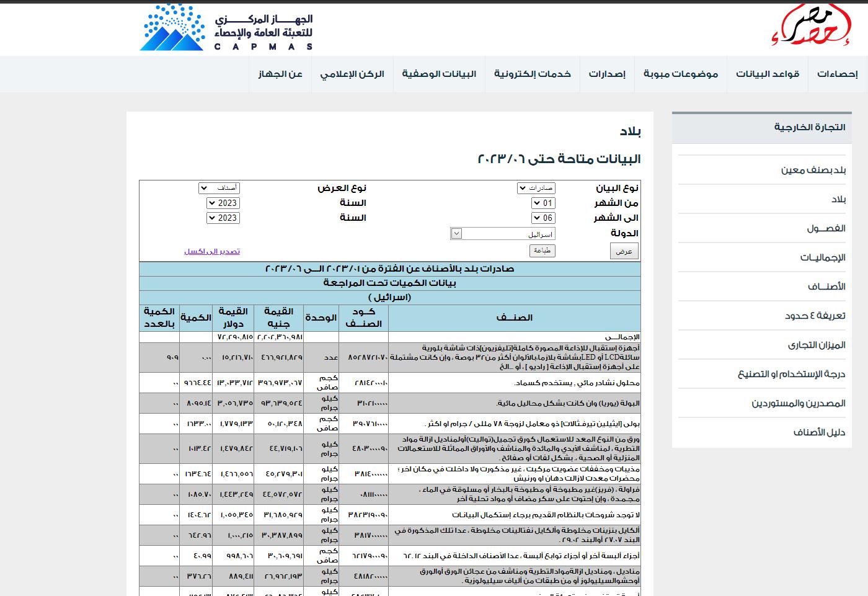The height and width of the screenshot is (596, 868).
Task: Open the نوع العرض dropdown showing أصناف
Action: click(x=219, y=188)
